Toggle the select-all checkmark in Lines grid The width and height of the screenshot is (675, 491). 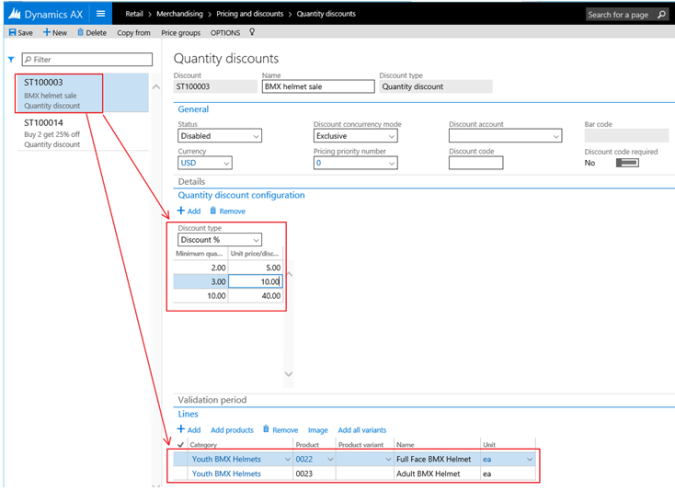(x=180, y=444)
